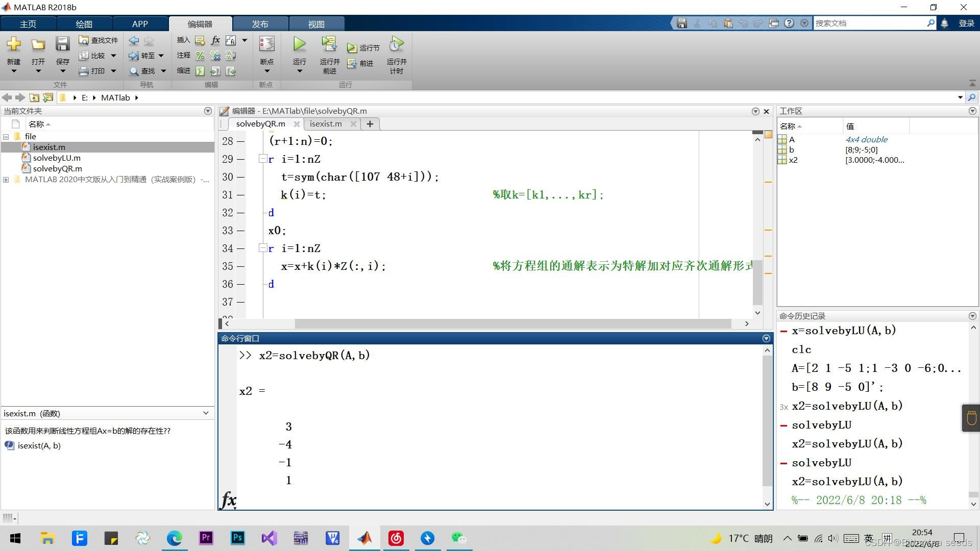Click the navigate Back arrow in ribbon
This screenshot has height=551, width=980.
134,40
